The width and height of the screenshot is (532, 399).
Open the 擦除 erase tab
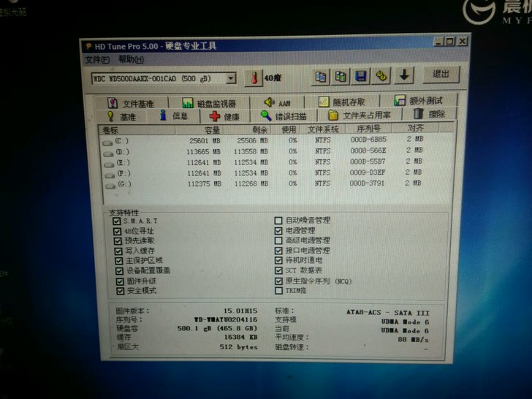pyautogui.click(x=429, y=114)
